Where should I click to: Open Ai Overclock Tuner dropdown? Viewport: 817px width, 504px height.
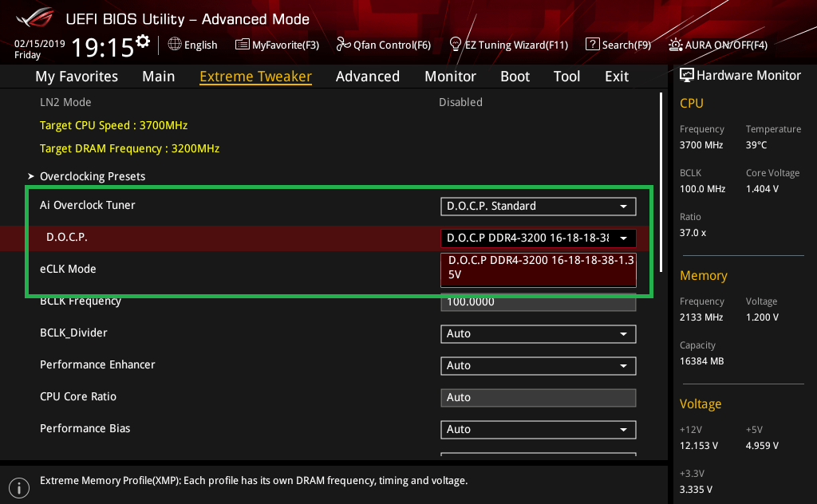539,207
